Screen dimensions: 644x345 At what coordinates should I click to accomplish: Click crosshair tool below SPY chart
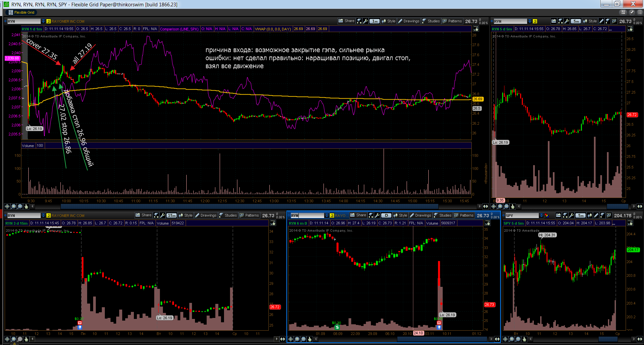point(505,339)
